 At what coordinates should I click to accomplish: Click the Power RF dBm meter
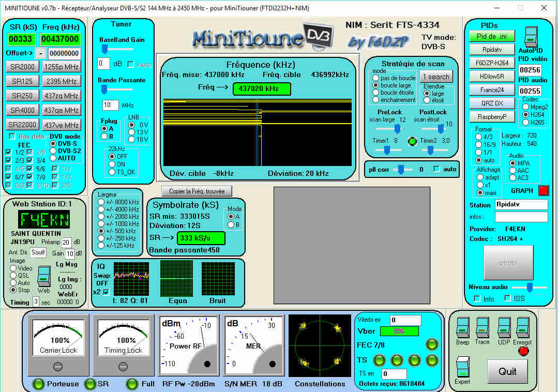189,345
